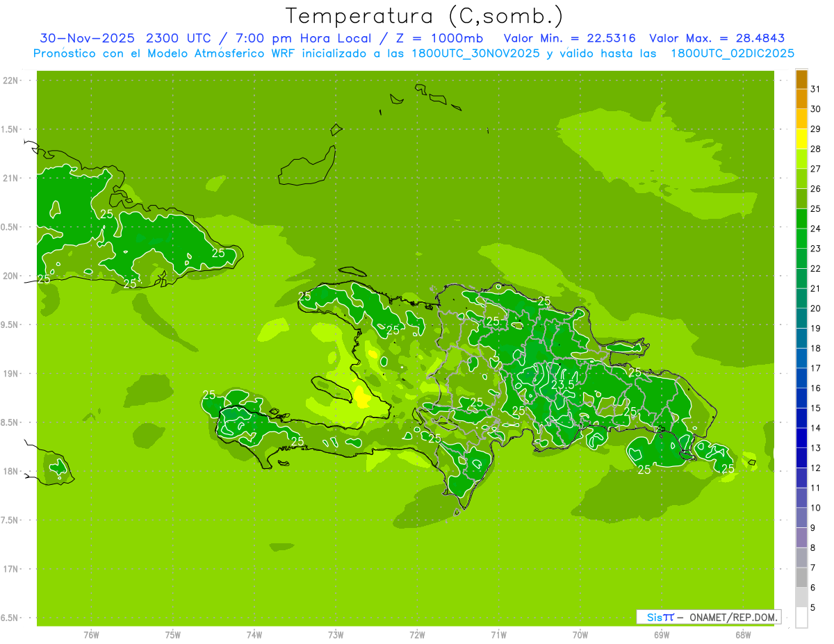The height and width of the screenshot is (644, 834).
Task: Click the 72W longitude axis label
Action: tap(417, 634)
